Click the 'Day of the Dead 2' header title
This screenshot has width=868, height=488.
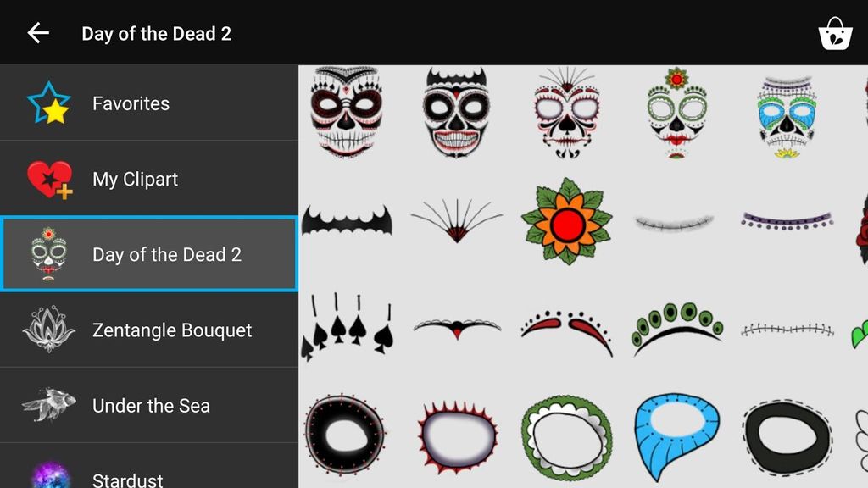tap(156, 33)
